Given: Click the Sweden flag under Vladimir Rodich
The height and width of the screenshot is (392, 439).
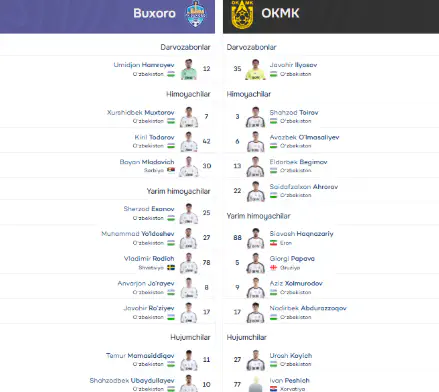Looking at the screenshot, I should [171, 268].
